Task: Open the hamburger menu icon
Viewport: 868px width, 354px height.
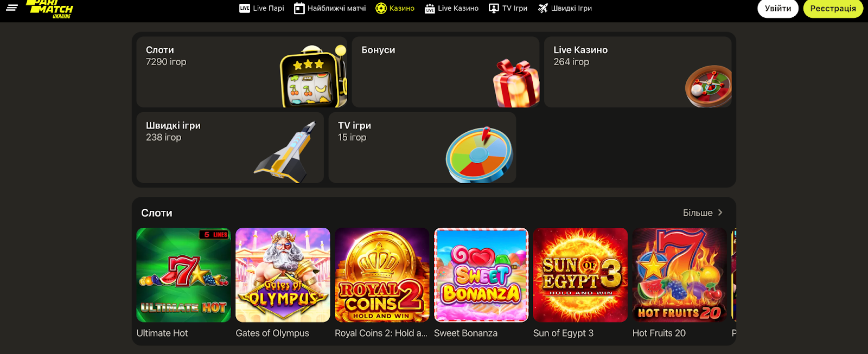Action: coord(12,8)
